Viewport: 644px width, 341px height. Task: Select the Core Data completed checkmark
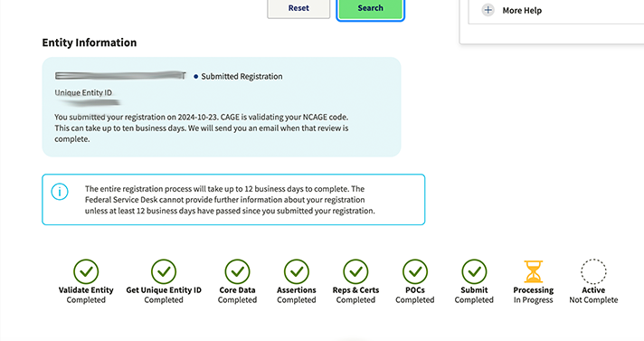[237, 271]
